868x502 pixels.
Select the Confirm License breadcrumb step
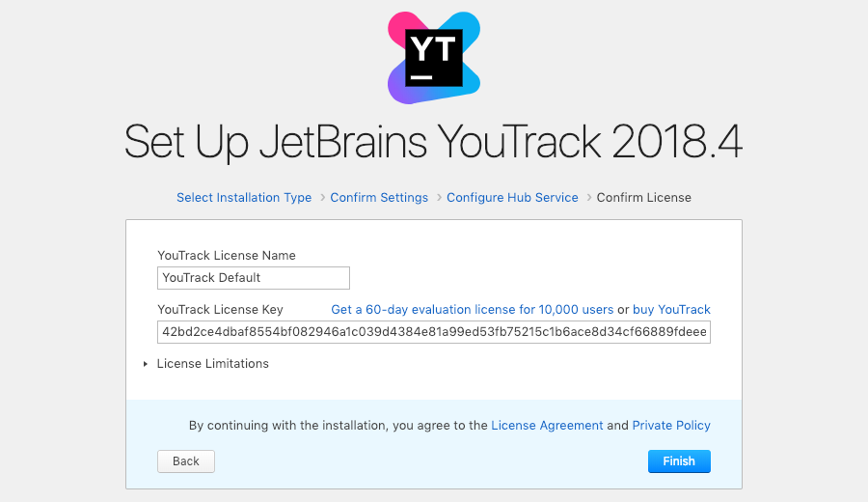(x=643, y=197)
